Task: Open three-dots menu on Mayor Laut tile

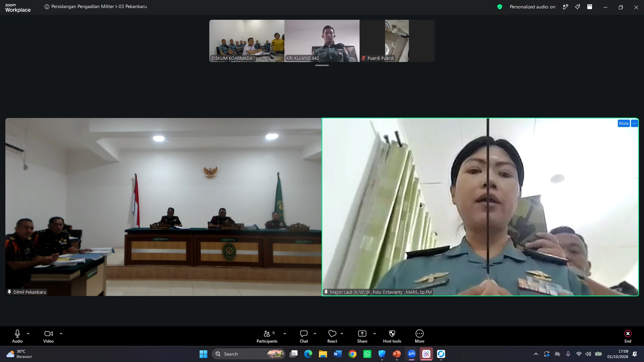Action: click(x=635, y=123)
